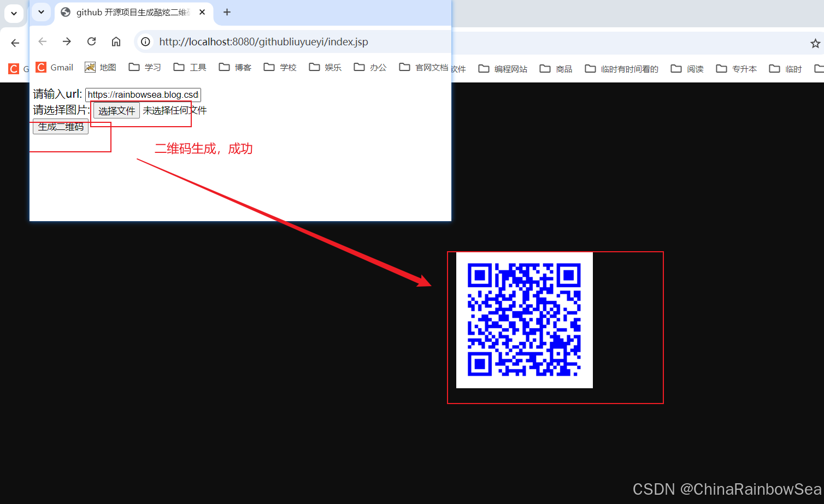Open the 地图 bookmark

(x=101, y=67)
